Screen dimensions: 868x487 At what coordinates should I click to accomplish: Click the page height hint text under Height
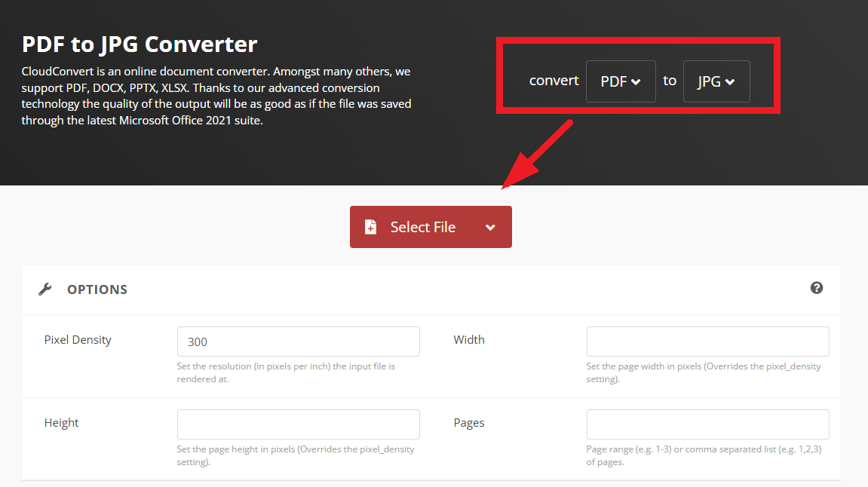(x=296, y=455)
